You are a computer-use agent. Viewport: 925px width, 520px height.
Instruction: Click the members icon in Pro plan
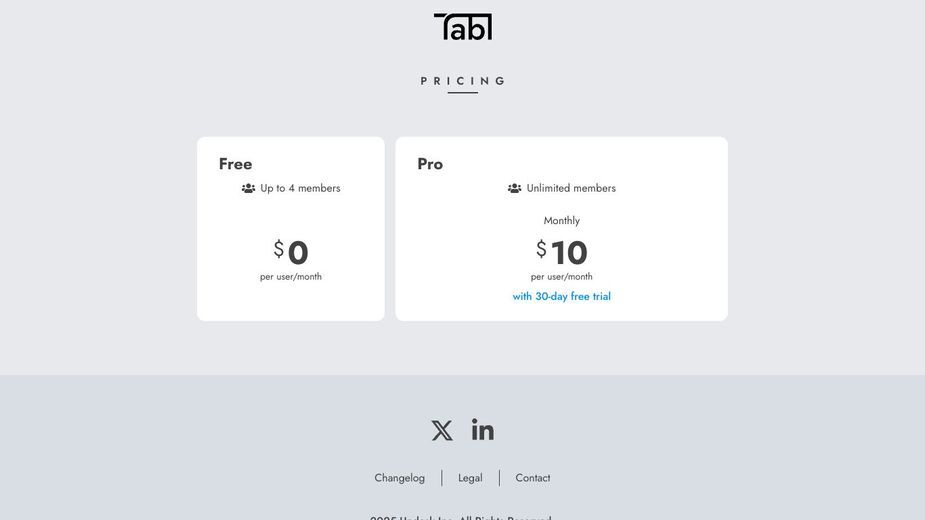(514, 188)
